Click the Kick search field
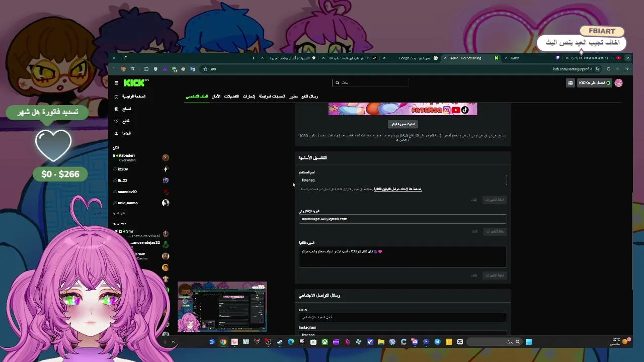Image resolution: width=644 pixels, height=362 pixels. tap(370, 82)
